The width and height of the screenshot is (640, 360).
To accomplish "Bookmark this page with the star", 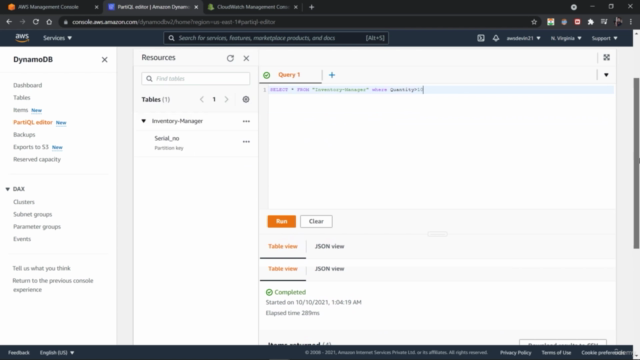I will point(534,22).
